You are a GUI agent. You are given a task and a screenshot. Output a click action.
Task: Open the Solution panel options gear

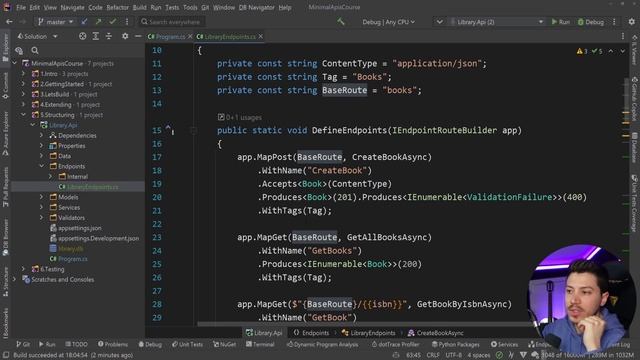pos(125,36)
